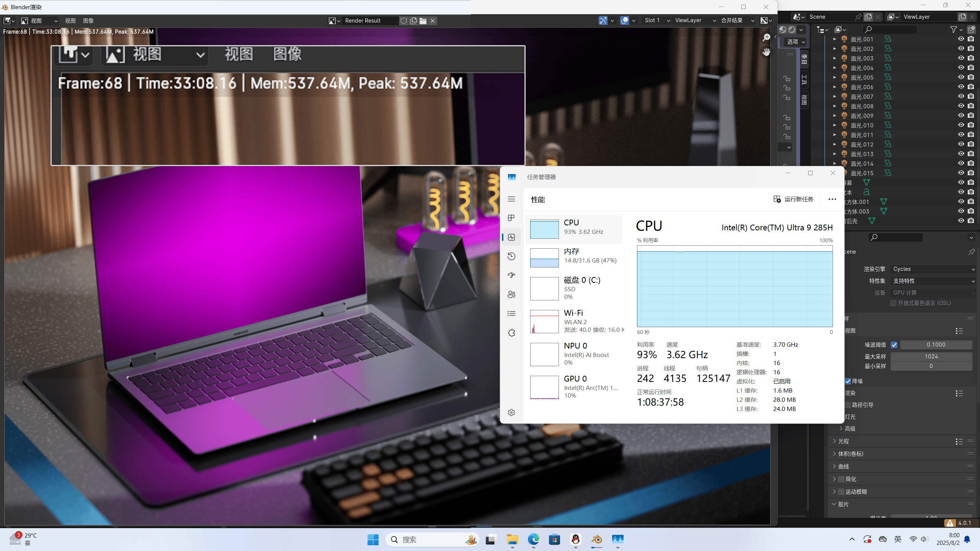The image size is (980, 551).
Task: Open Users page icon in Task Manager
Action: click(x=511, y=295)
